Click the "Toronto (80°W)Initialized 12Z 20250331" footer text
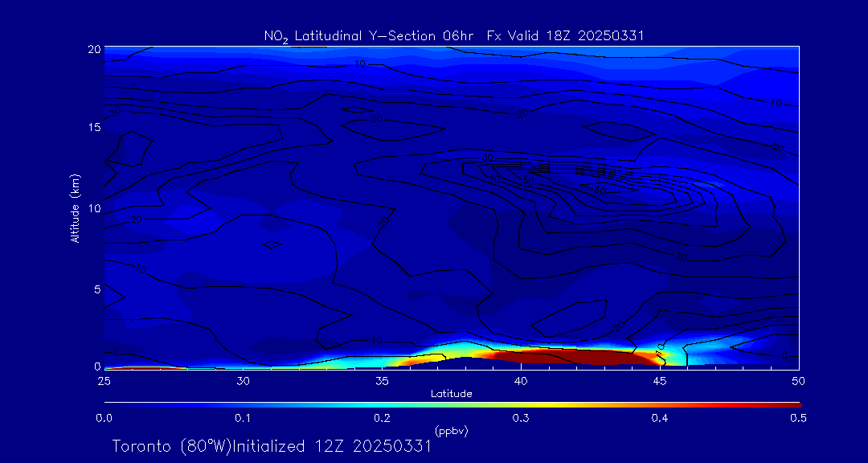Screen dimensions: 868x463 coord(272,446)
